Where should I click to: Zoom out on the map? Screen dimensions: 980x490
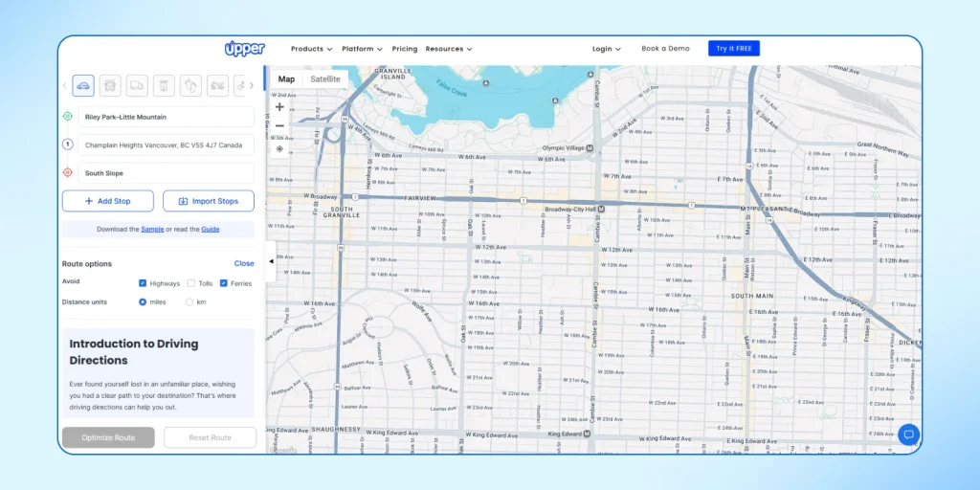click(279, 125)
